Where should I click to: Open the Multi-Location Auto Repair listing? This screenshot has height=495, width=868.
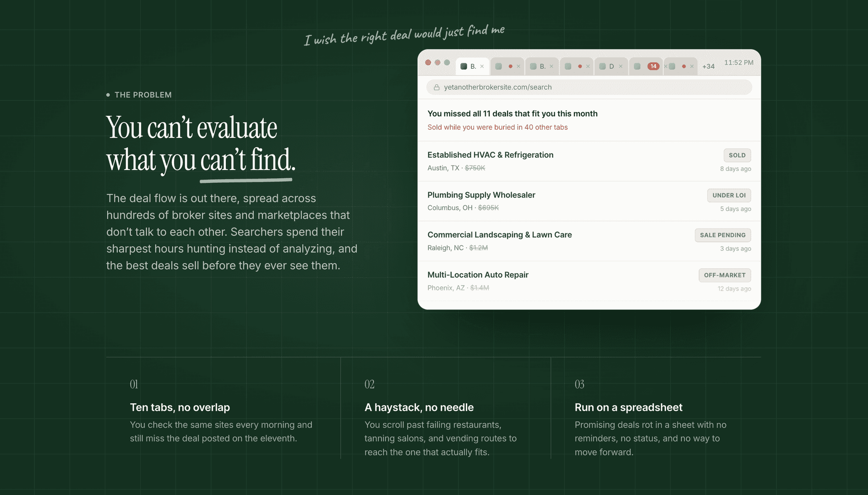(x=589, y=281)
